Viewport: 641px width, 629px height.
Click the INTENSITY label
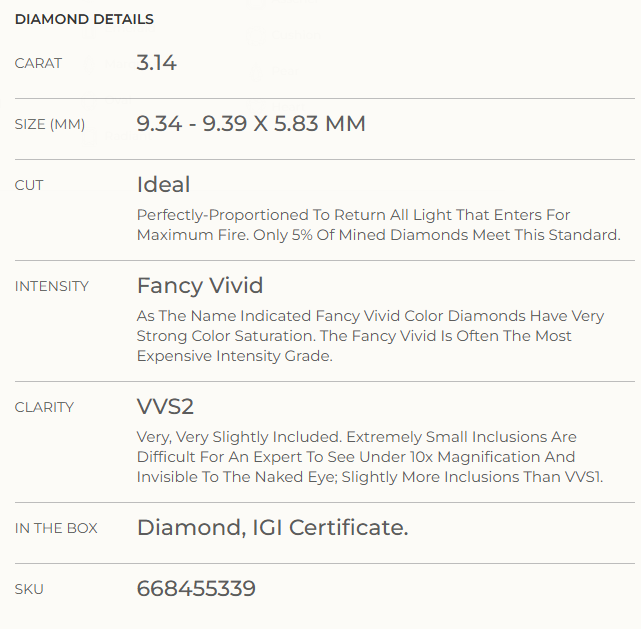[x=52, y=286]
